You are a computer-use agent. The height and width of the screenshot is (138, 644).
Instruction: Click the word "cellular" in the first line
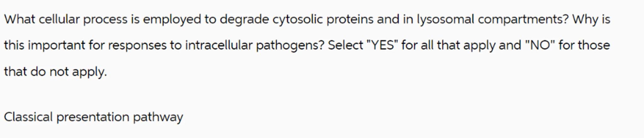point(59,19)
